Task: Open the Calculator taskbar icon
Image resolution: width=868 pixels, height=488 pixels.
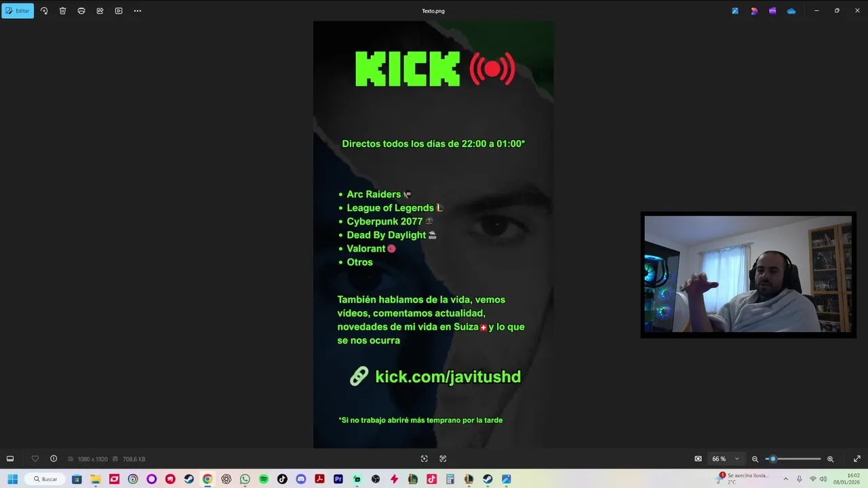Action: [450, 479]
